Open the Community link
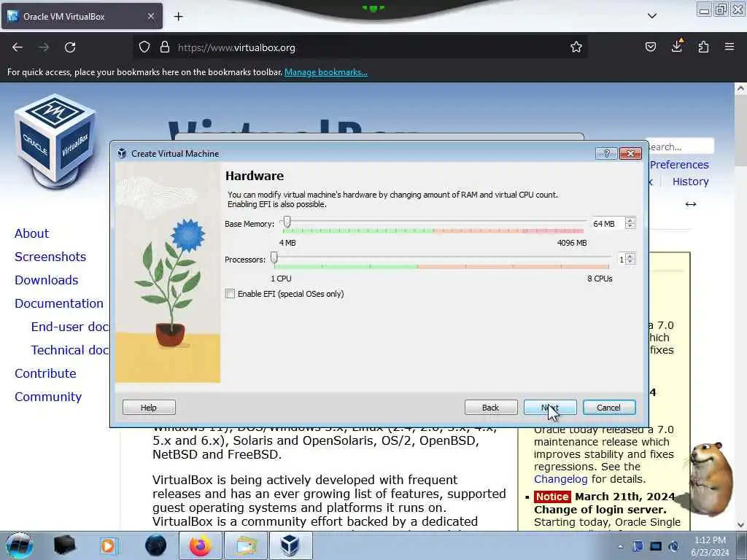The width and height of the screenshot is (747, 560). click(x=48, y=397)
